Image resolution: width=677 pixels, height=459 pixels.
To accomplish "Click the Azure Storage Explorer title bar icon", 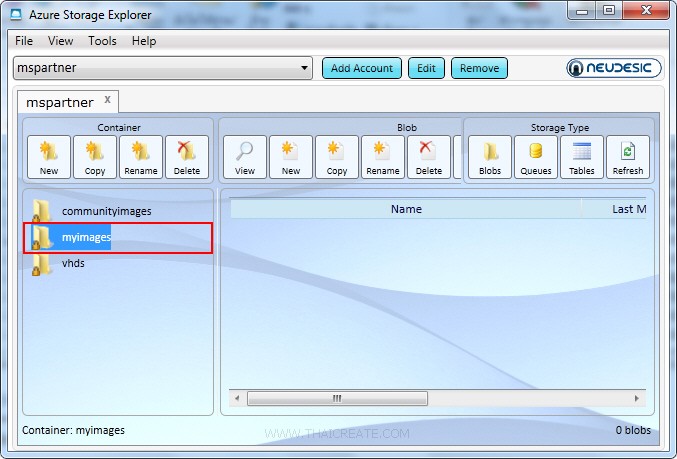I will [x=16, y=14].
